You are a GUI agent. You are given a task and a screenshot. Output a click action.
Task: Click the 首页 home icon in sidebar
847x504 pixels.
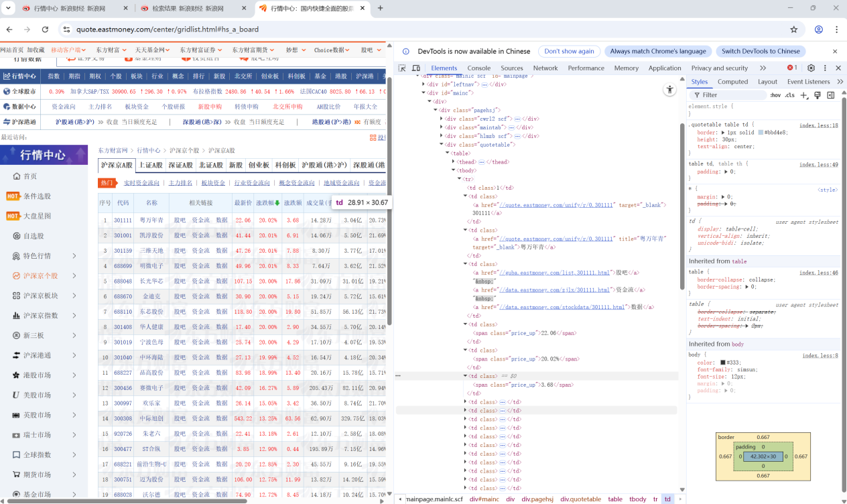tap(17, 176)
